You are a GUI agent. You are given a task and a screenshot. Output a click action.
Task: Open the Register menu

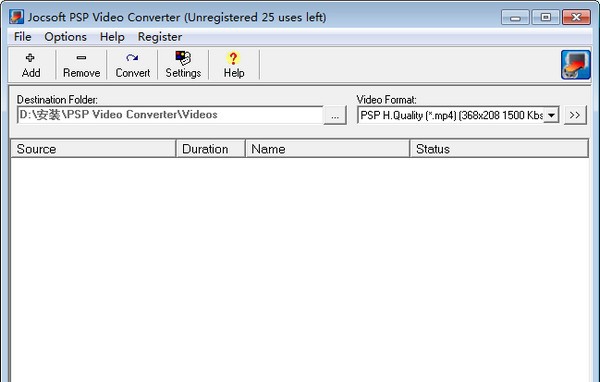click(x=160, y=37)
